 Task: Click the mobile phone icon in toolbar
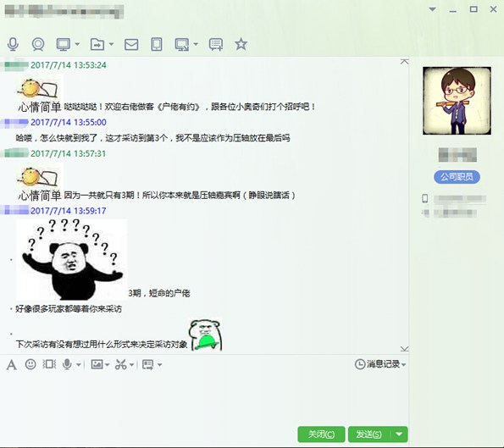pos(157,44)
